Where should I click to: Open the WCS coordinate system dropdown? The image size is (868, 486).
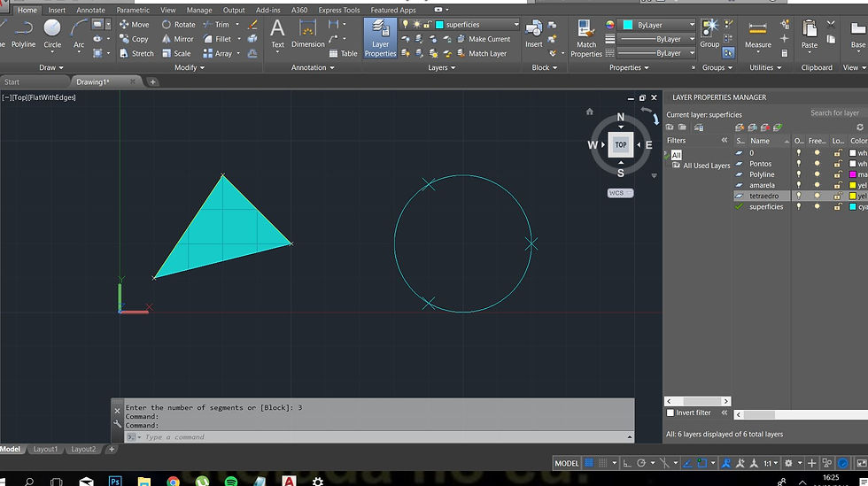(620, 193)
